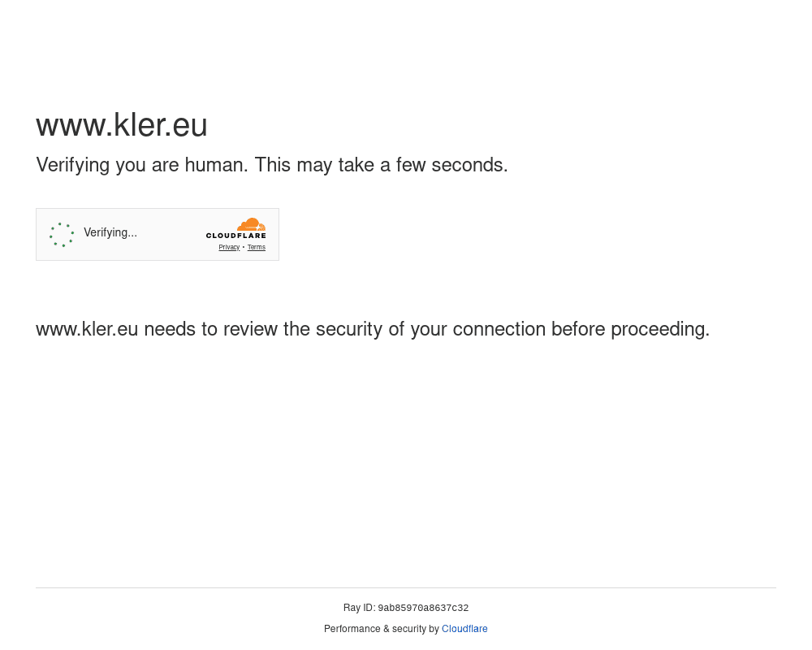Click the CLOUDFLARE wordmark under the cloud

click(x=235, y=236)
